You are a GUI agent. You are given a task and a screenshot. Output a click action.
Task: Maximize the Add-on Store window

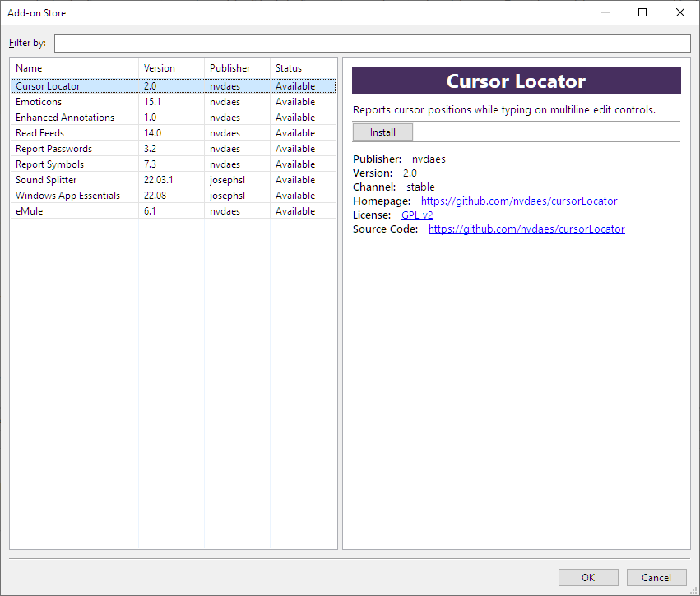point(642,12)
